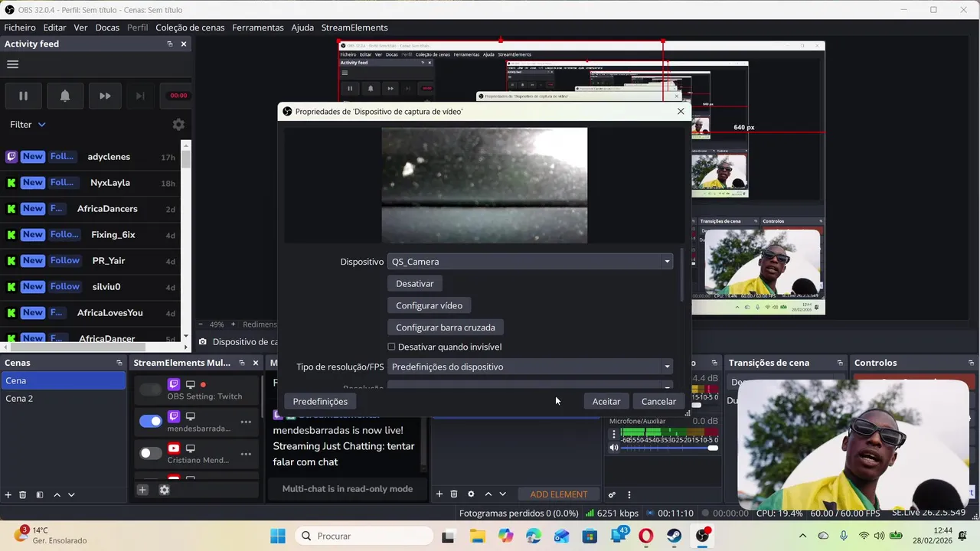Toggle mendesbarradas Twitch output switch
Viewport: 980px width, 551px height.
(x=151, y=421)
